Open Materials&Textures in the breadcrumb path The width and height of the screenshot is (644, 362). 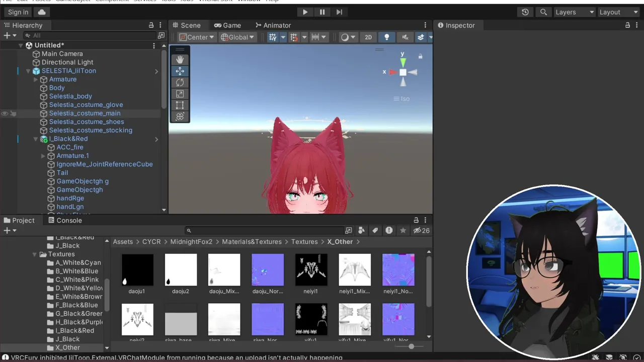click(252, 242)
